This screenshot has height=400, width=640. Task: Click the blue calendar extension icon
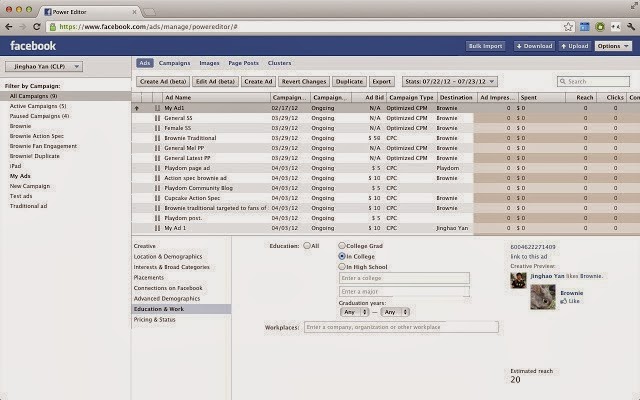click(584, 27)
